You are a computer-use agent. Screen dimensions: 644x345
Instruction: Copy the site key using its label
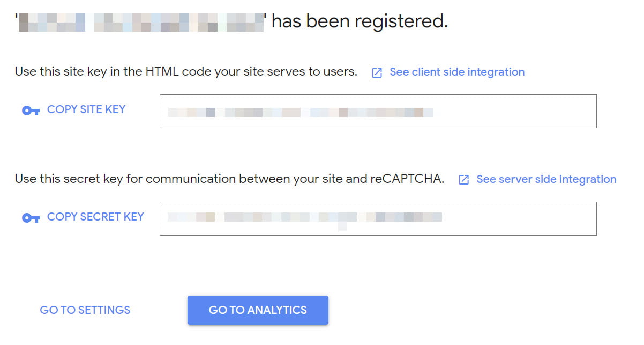[86, 109]
